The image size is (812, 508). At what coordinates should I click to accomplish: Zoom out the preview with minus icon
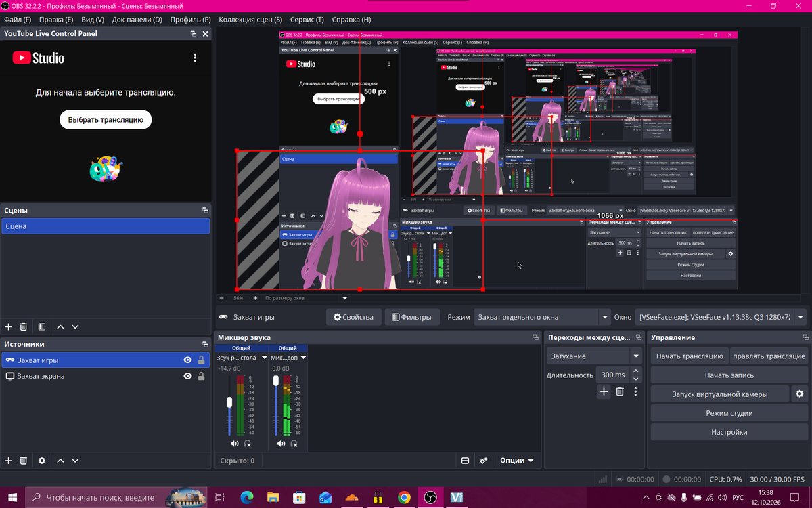coord(221,298)
